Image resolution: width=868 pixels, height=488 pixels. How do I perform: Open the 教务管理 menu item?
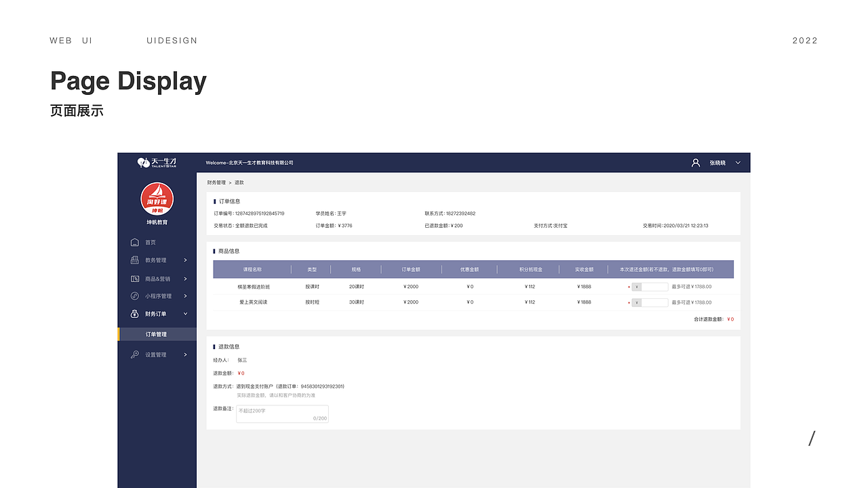[157, 260]
